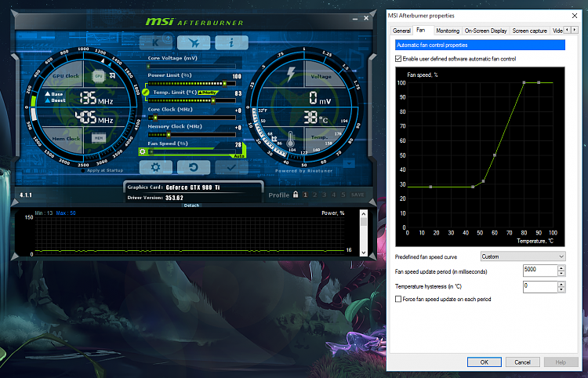Toggle the Temp Limit Priority marker

click(x=208, y=93)
